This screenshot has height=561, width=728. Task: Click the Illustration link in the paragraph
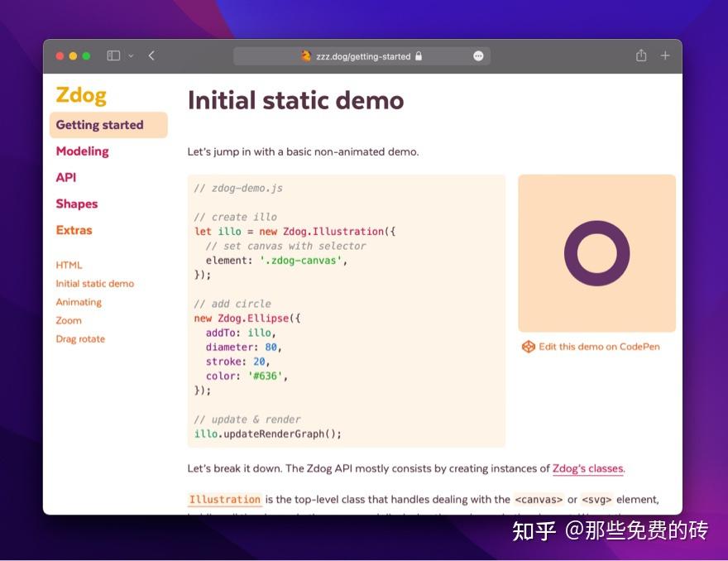click(x=224, y=499)
